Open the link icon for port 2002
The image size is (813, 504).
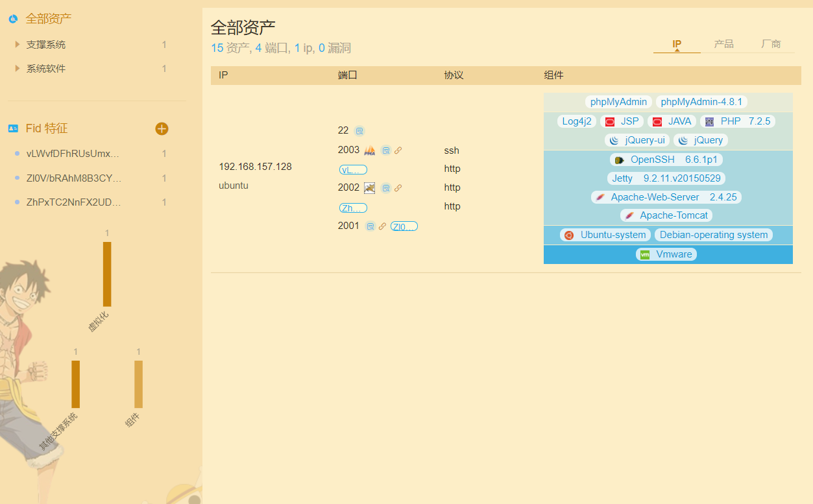point(398,188)
